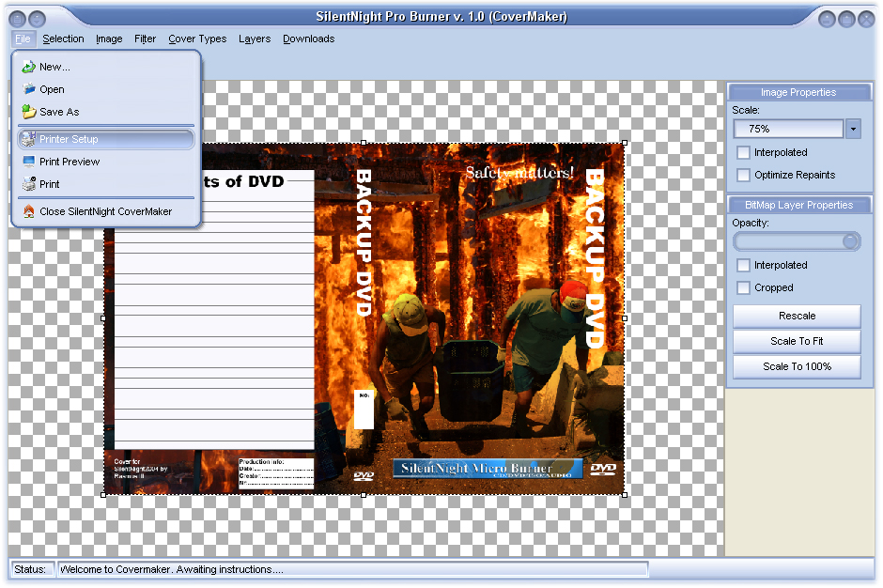Enable Optimize Repaints checkbox
The image size is (883, 588).
point(743,175)
